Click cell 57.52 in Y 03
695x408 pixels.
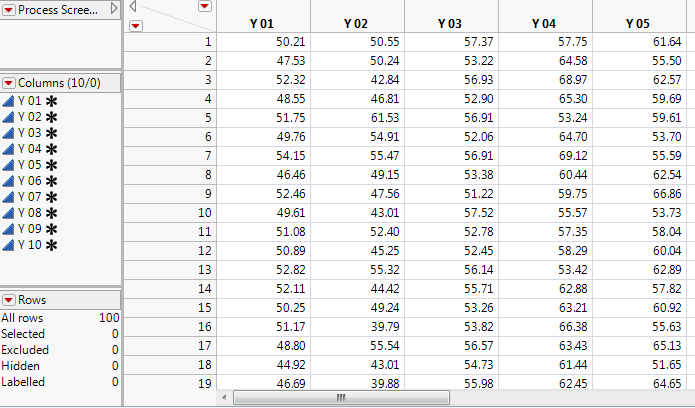click(x=451, y=212)
